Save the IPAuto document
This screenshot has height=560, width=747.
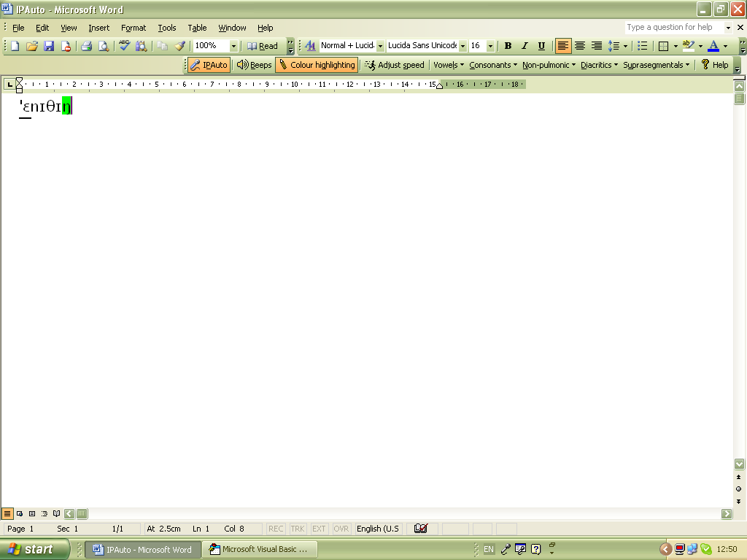pyautogui.click(x=49, y=45)
